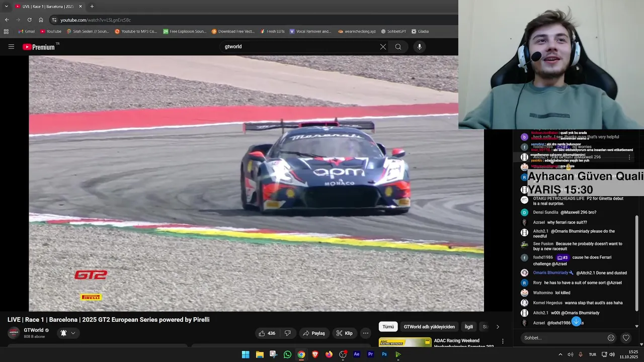Image resolution: width=644 pixels, height=362 pixels.
Task: Select GTWorld adlı yükleyiciden chip
Action: [429, 327]
